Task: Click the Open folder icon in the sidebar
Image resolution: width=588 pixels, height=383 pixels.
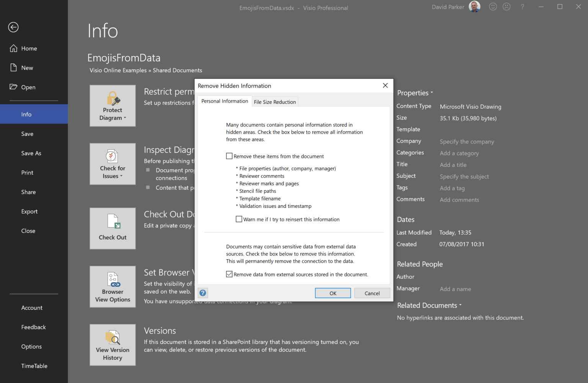Action: click(x=14, y=87)
